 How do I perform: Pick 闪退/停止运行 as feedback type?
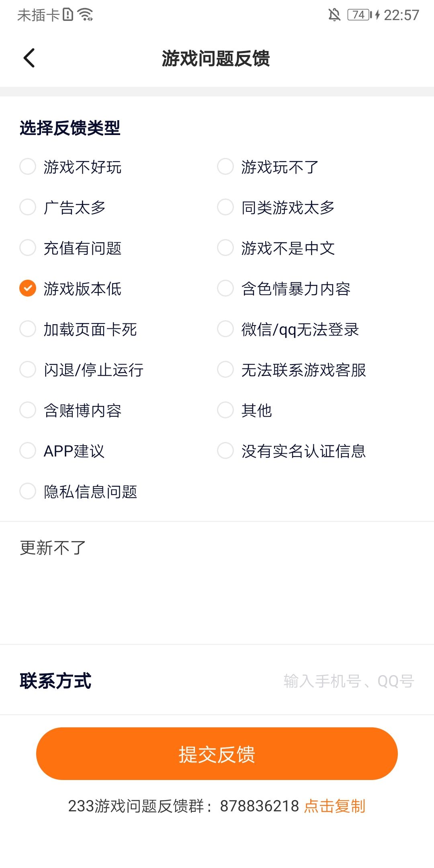pos(28,370)
